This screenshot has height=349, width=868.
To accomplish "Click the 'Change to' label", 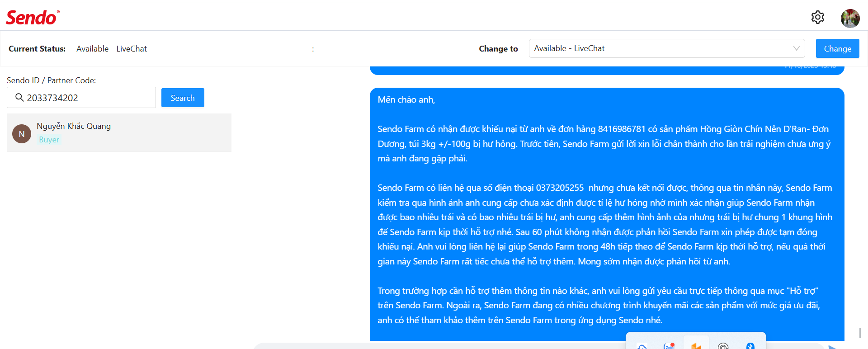I will 498,49.
